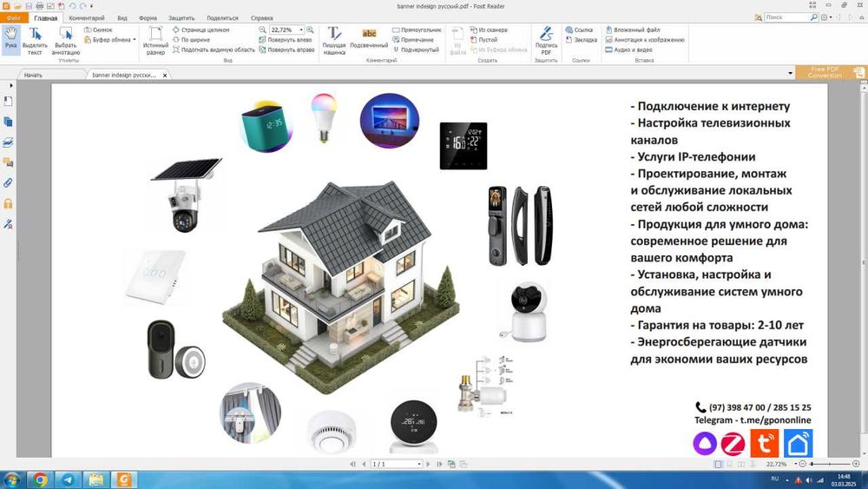Switch to the Главная ribbon tab
This screenshot has height=489, width=868.
tap(45, 17)
